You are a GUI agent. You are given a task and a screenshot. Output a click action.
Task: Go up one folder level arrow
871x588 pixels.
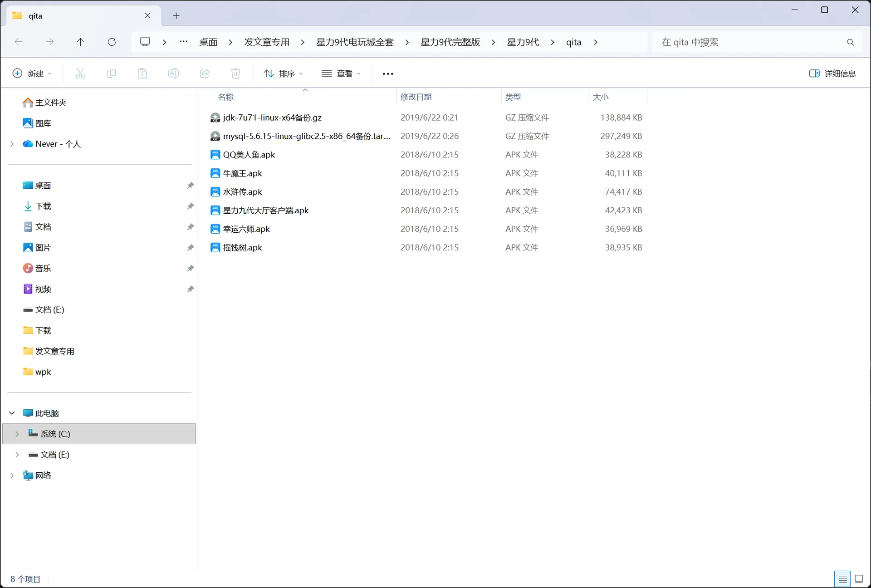(80, 42)
